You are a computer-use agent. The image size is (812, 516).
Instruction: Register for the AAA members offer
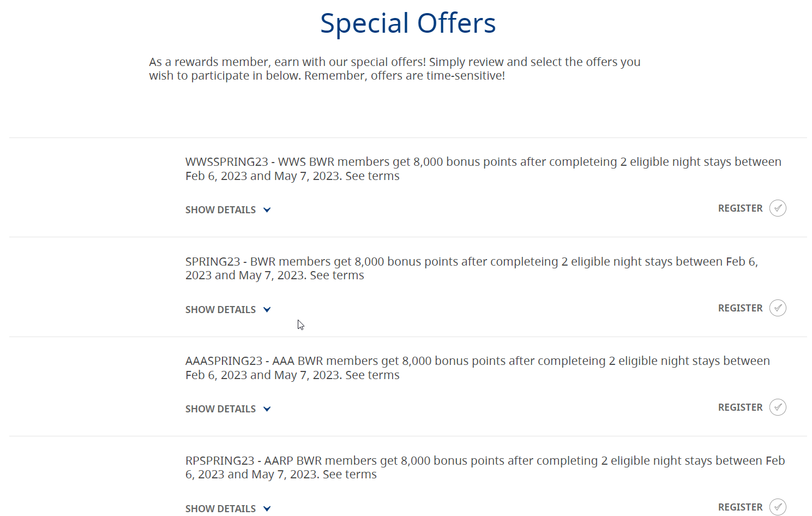[740, 407]
